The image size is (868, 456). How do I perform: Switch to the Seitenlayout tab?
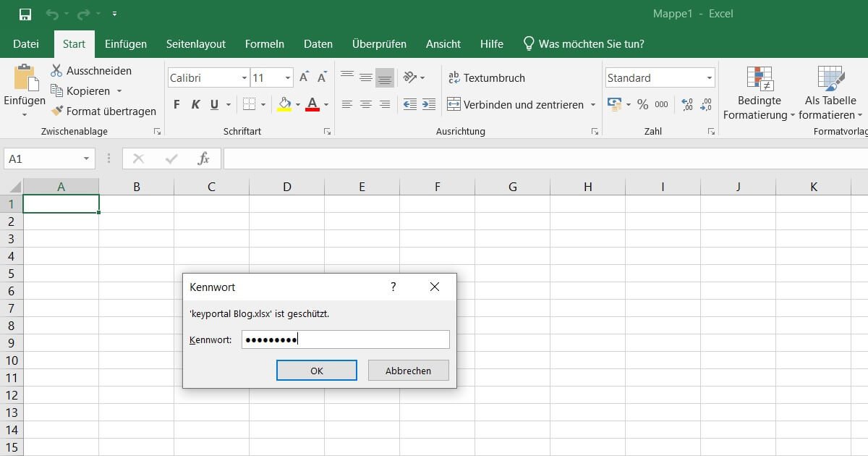tap(196, 44)
